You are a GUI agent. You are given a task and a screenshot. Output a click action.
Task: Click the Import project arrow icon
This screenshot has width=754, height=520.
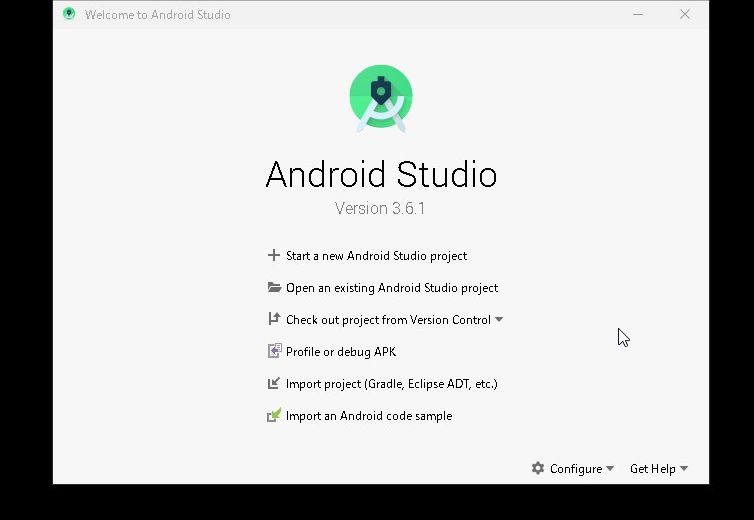274,384
